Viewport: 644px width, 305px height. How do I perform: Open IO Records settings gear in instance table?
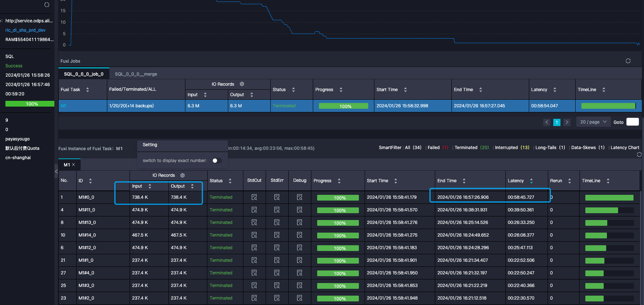[x=183, y=175]
